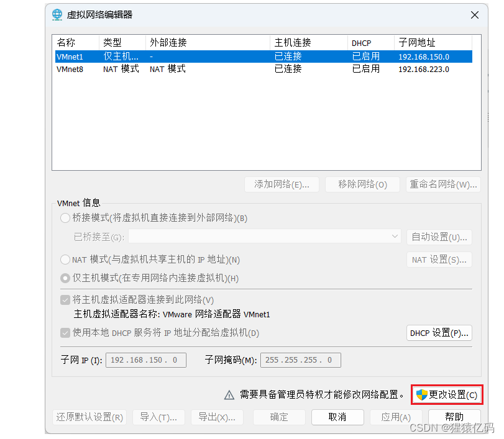Screen dimensions: 504x439
Task: Click the 应用(A) button
Action: tap(396, 417)
